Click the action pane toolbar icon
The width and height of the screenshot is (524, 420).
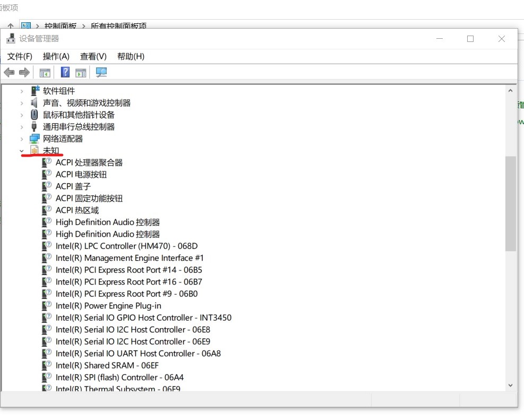[81, 73]
